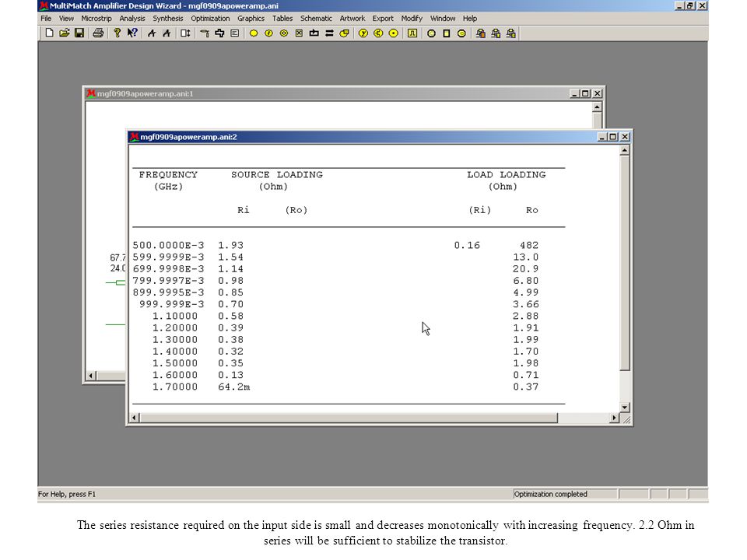The height and width of the screenshot is (560, 747).
Task: Click the rectangle with vertical arrow icon
Action: pyautogui.click(x=185, y=33)
